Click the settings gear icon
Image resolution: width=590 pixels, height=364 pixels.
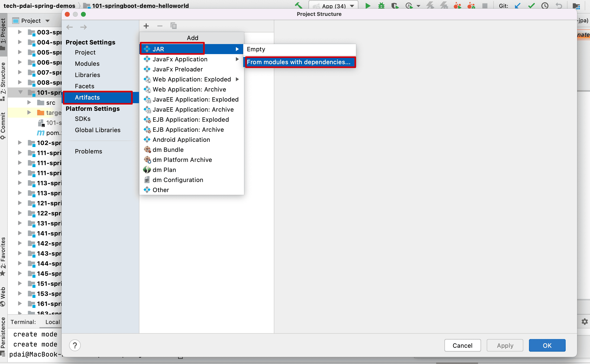coord(584,322)
